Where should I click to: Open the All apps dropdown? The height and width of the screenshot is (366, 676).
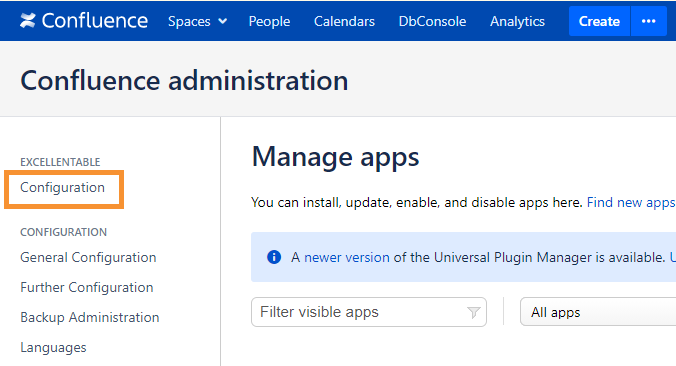click(x=598, y=312)
